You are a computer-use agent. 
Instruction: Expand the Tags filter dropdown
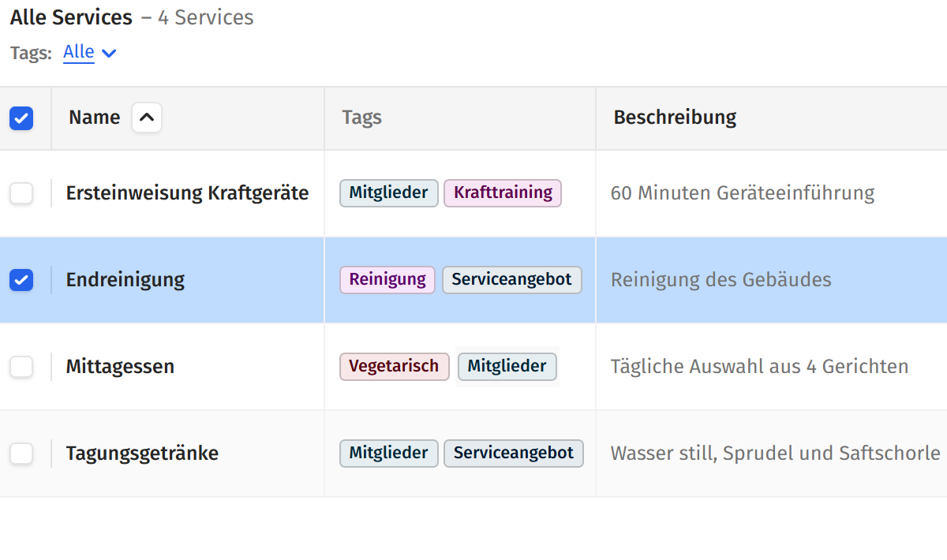click(109, 53)
